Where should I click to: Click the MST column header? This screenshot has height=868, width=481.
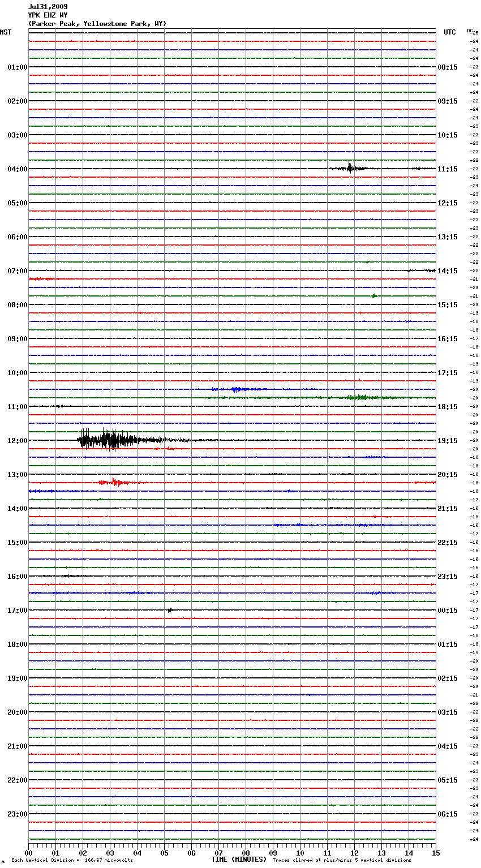coord(6,32)
